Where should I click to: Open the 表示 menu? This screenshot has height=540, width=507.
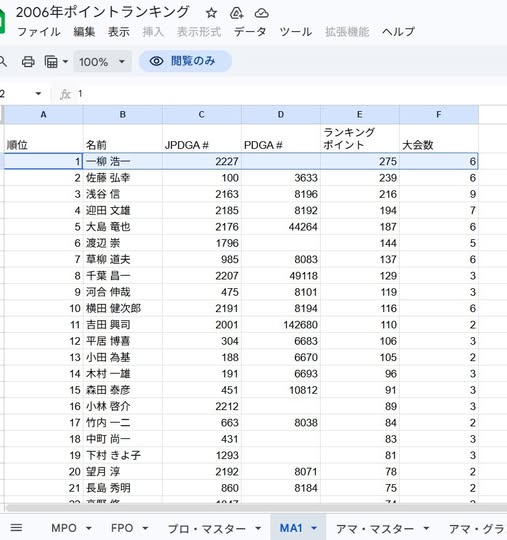tap(118, 32)
